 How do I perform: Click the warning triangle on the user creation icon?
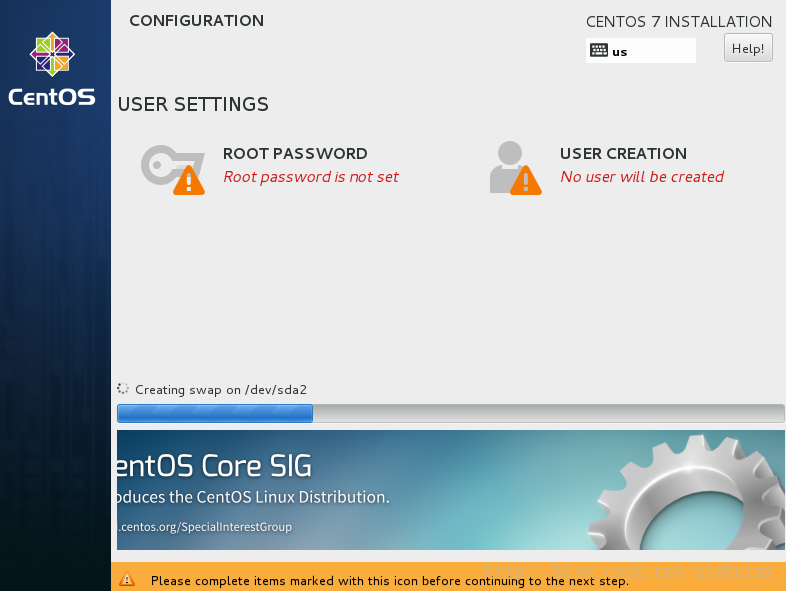[x=525, y=181]
